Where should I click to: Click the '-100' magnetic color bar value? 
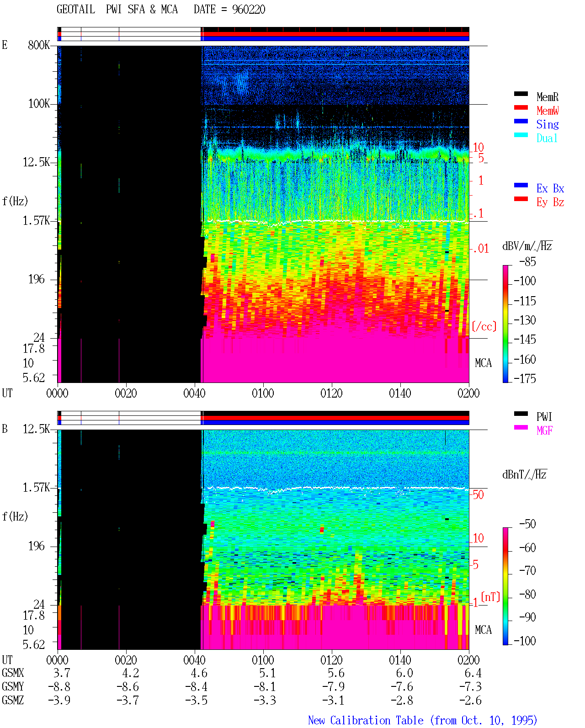[525, 641]
